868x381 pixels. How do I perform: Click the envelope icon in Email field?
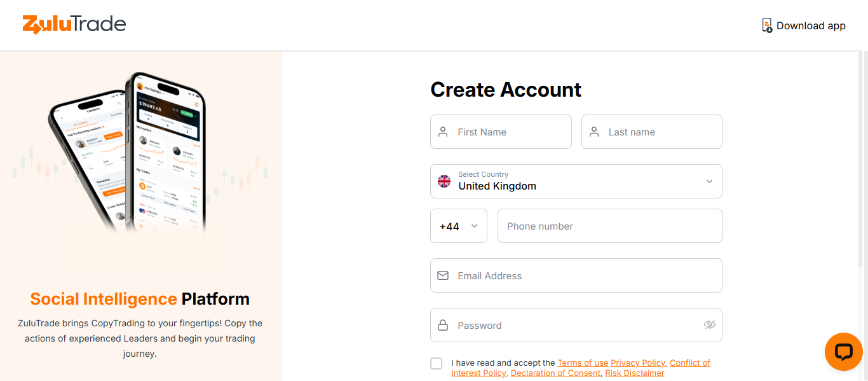pyautogui.click(x=443, y=275)
